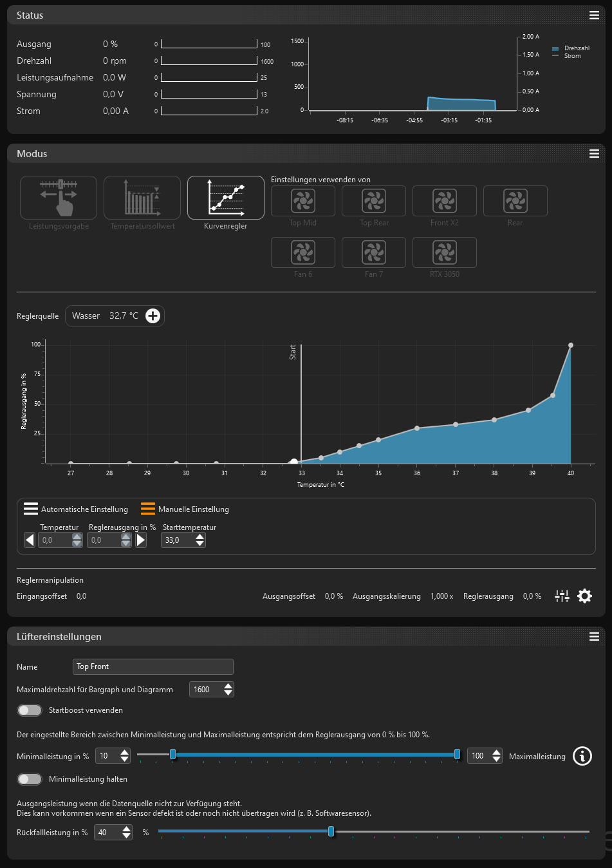Increase the Starttemperatur stepper value

coord(200,537)
